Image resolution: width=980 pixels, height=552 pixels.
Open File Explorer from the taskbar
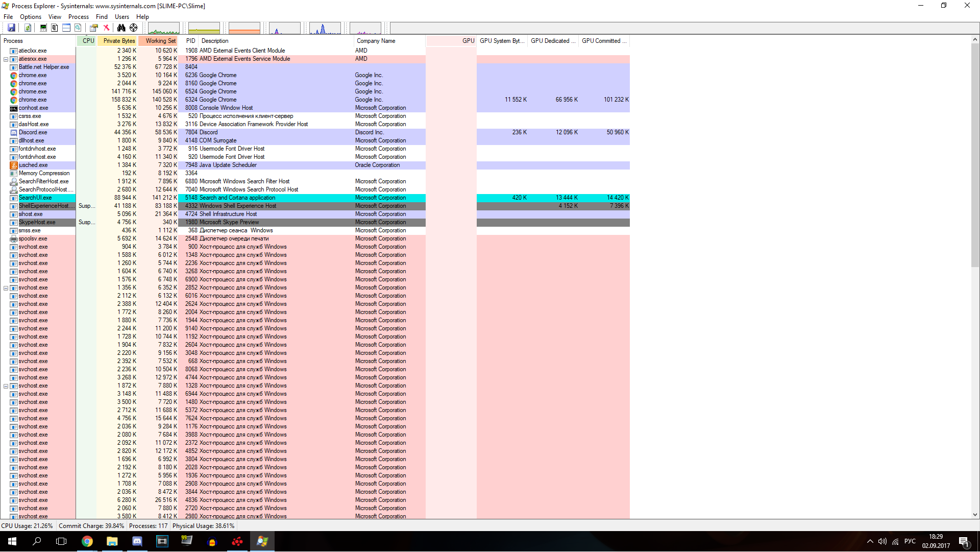(x=112, y=542)
